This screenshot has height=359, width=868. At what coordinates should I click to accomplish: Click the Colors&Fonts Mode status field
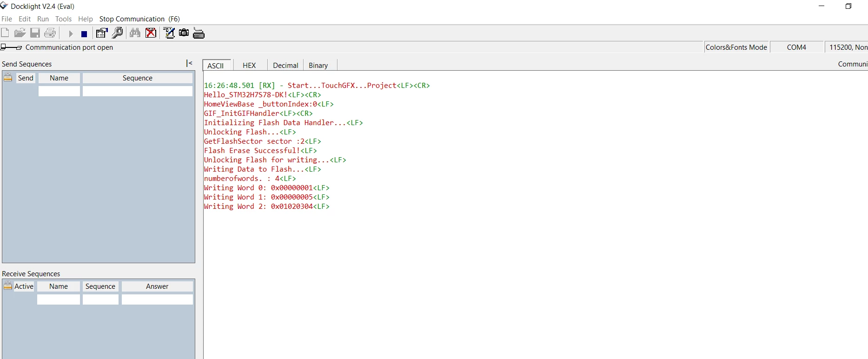pyautogui.click(x=736, y=47)
